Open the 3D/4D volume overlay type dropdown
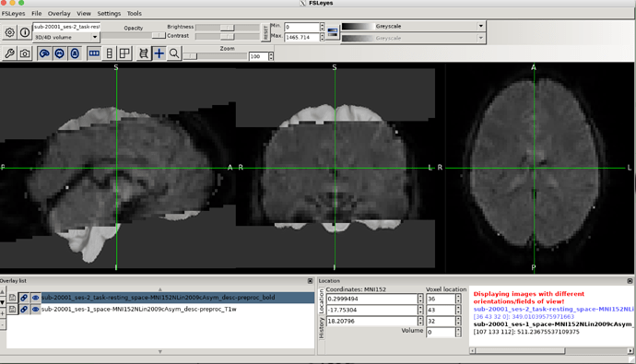Screen dimensions: 636x364 pyautogui.click(x=66, y=37)
